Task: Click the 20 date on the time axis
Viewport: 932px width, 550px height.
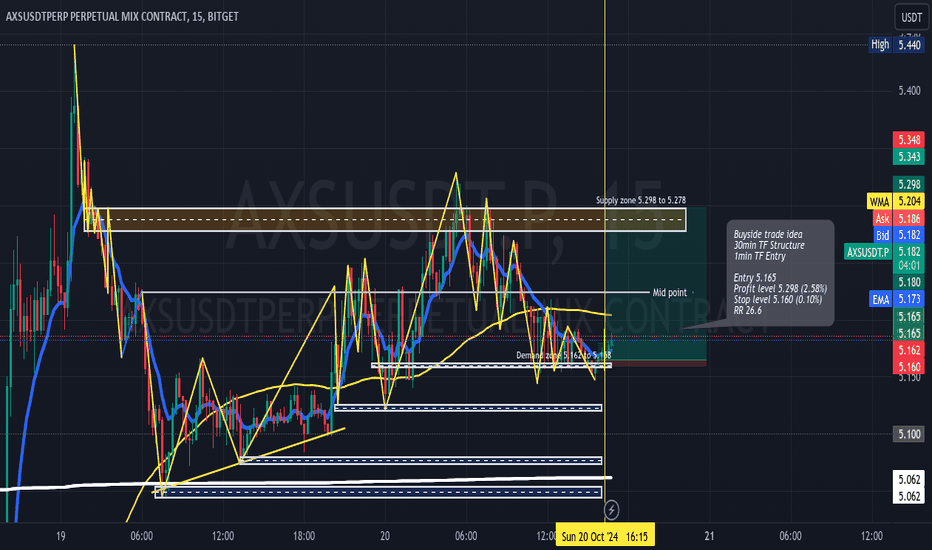Action: pyautogui.click(x=385, y=536)
